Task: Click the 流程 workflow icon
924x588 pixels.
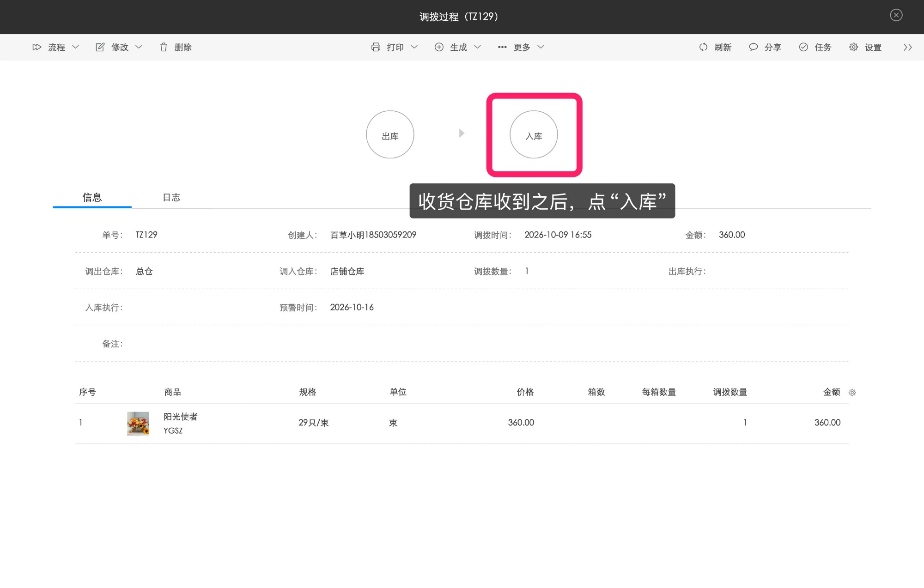Action: (x=37, y=47)
